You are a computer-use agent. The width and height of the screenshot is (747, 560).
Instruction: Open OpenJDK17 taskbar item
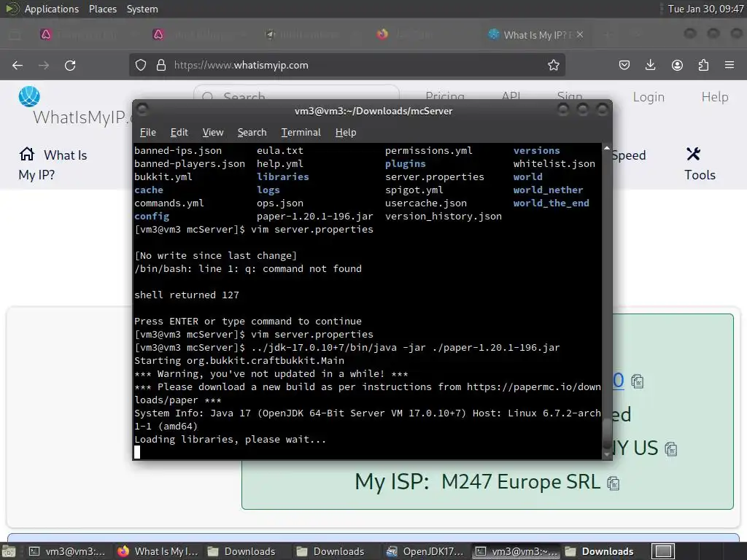pyautogui.click(x=425, y=551)
